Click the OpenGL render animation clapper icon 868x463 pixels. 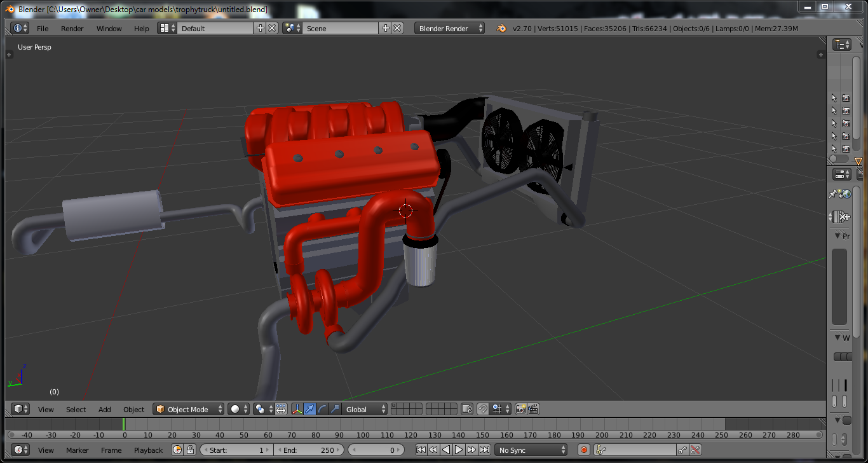click(x=533, y=409)
